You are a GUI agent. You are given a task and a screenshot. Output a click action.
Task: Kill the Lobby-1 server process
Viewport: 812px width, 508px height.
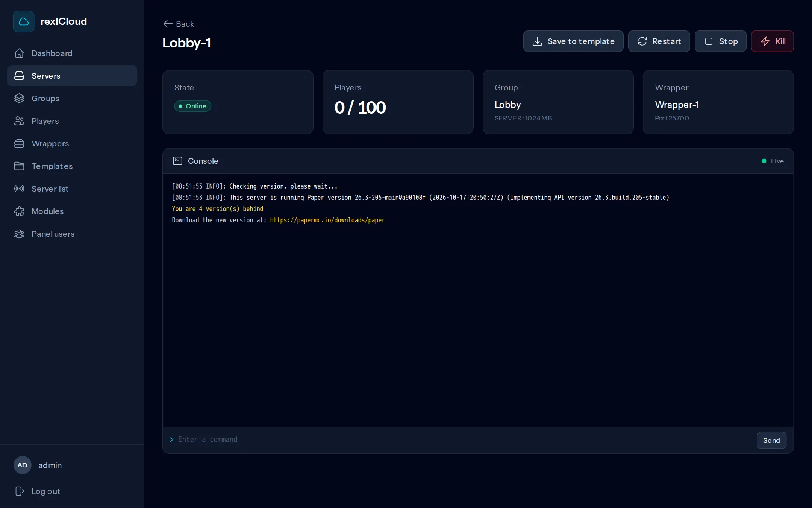[772, 41]
